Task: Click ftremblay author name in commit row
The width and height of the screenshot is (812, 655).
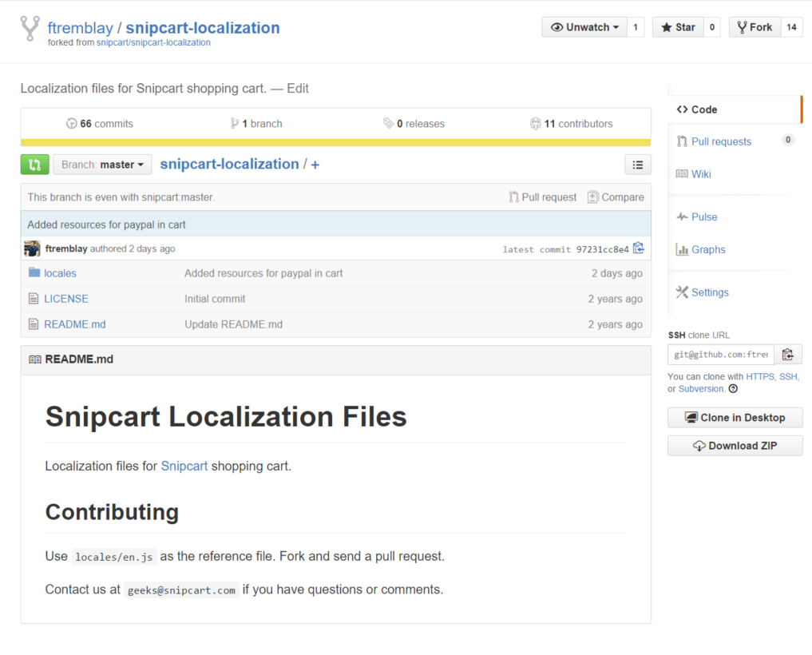Action: [66, 248]
